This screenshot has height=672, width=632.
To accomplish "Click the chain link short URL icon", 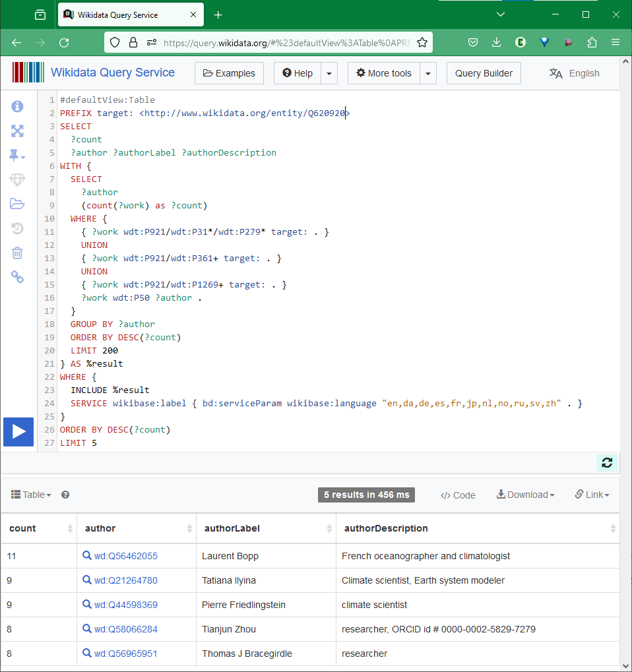I will [x=17, y=277].
